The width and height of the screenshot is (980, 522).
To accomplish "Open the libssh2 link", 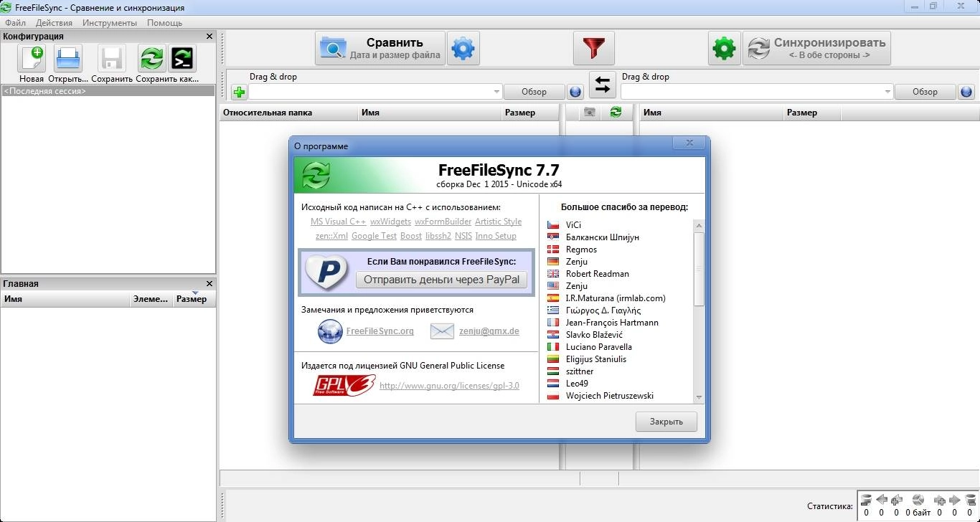I will (438, 236).
